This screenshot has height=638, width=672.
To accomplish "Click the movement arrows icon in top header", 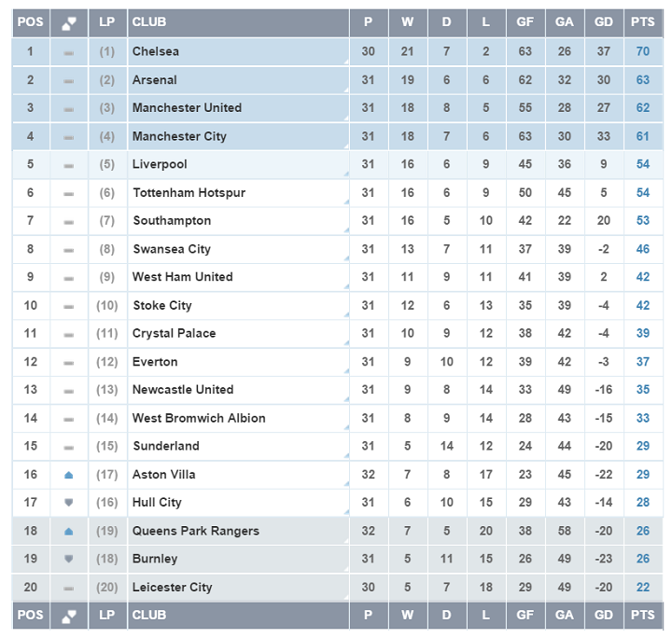I will [x=68, y=22].
